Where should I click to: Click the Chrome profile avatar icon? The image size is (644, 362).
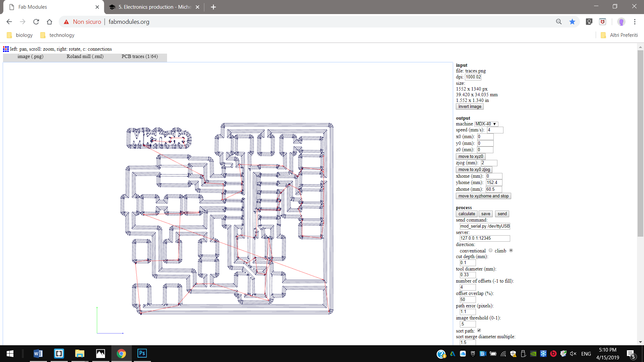621,22
